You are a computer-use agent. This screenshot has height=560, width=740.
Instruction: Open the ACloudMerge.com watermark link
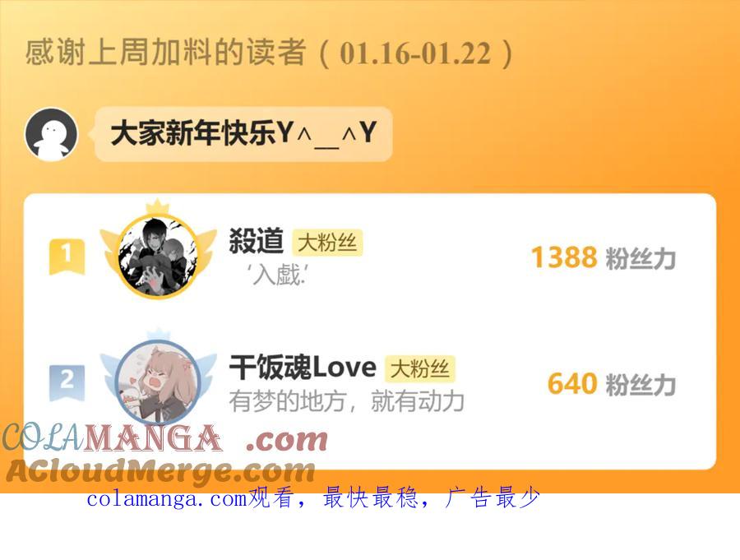coord(160,472)
